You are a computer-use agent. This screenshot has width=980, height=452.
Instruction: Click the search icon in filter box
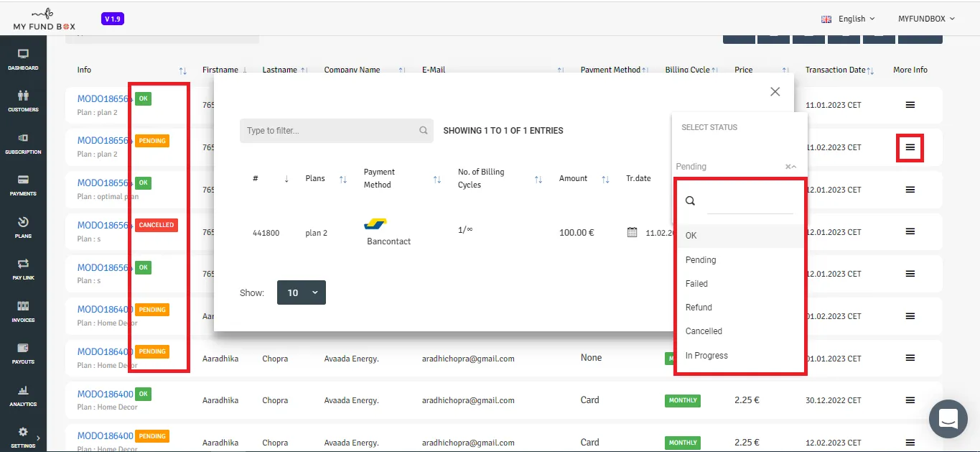click(424, 131)
